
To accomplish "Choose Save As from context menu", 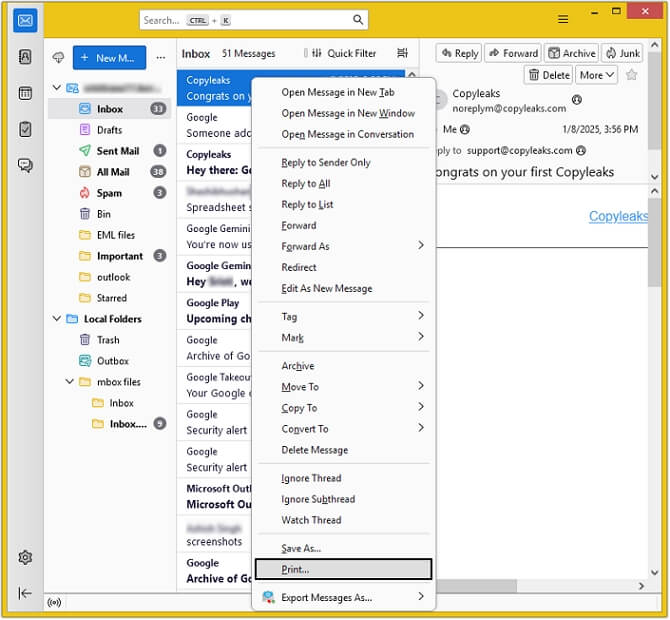I will coord(344,548).
